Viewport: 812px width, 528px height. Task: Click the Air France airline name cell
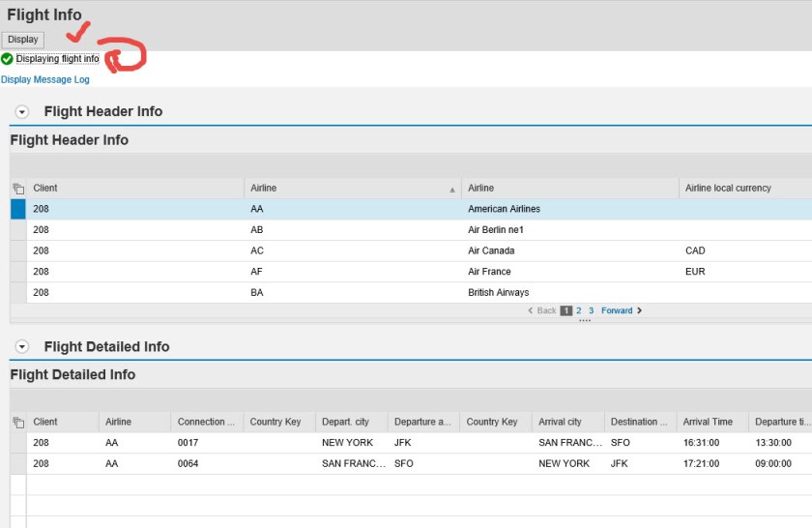pyautogui.click(x=489, y=272)
